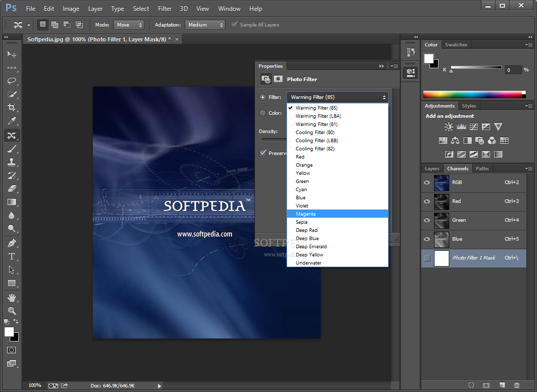The image size is (537, 392).
Task: Open the Filter menu in menu bar
Action: point(165,9)
